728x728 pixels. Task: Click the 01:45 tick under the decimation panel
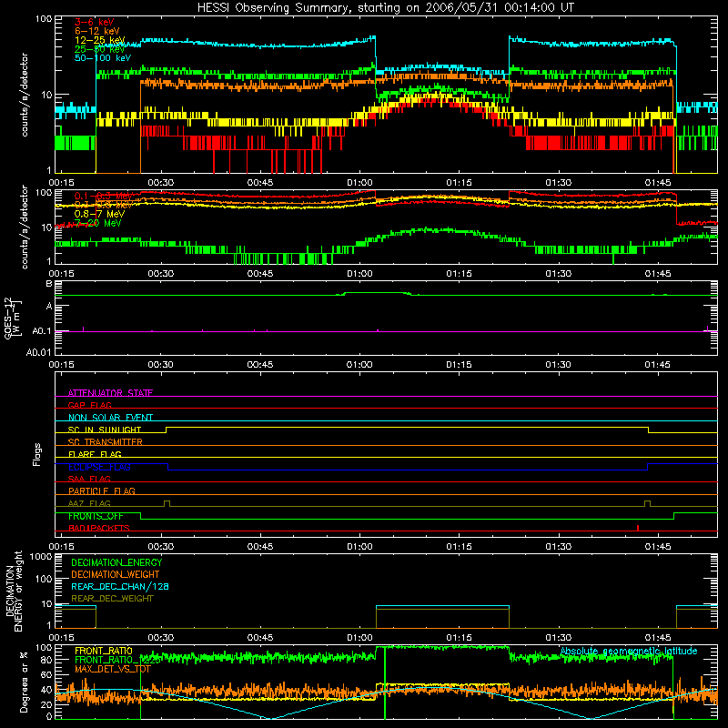tap(658, 638)
